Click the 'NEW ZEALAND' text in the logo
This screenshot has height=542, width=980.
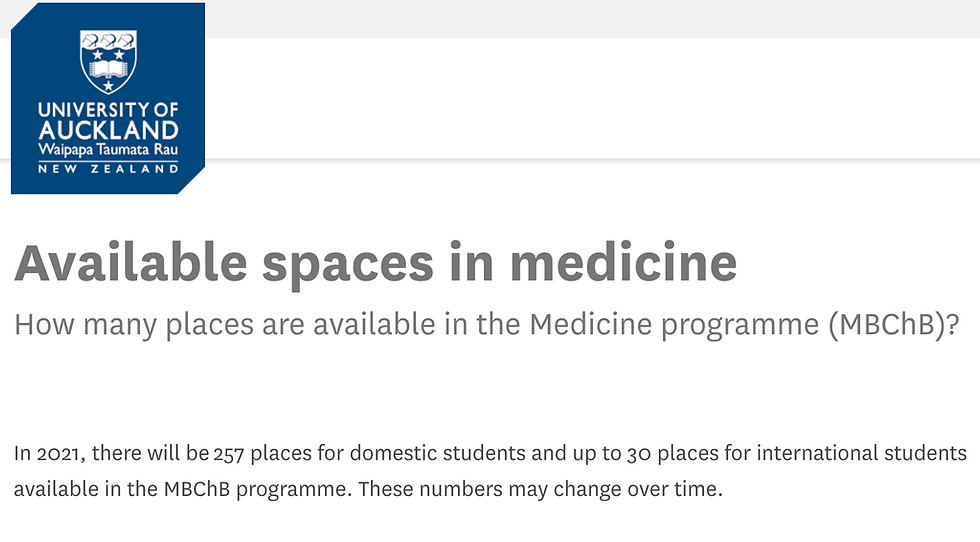(108, 169)
